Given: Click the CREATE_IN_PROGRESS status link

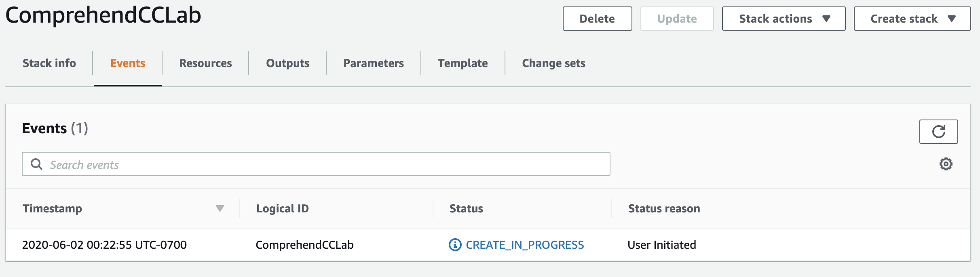Looking at the screenshot, I should point(525,245).
